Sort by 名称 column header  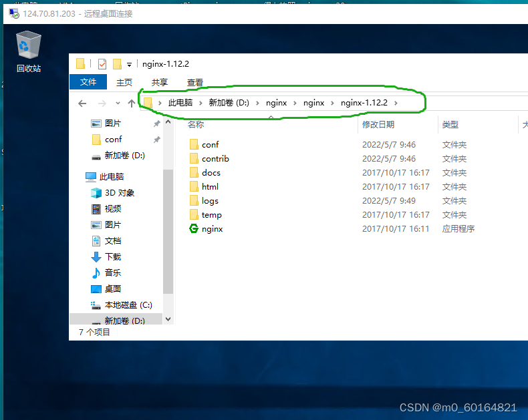click(x=196, y=124)
